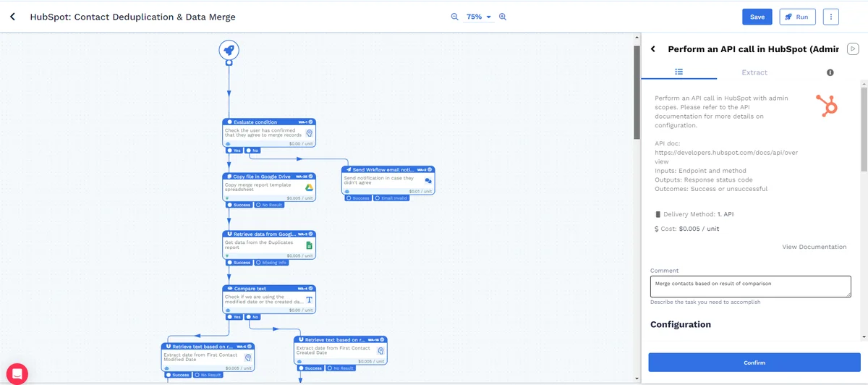Viewport: 868px width, 385px height.
Task: Click Missing info outcome
Action: pos(271,263)
